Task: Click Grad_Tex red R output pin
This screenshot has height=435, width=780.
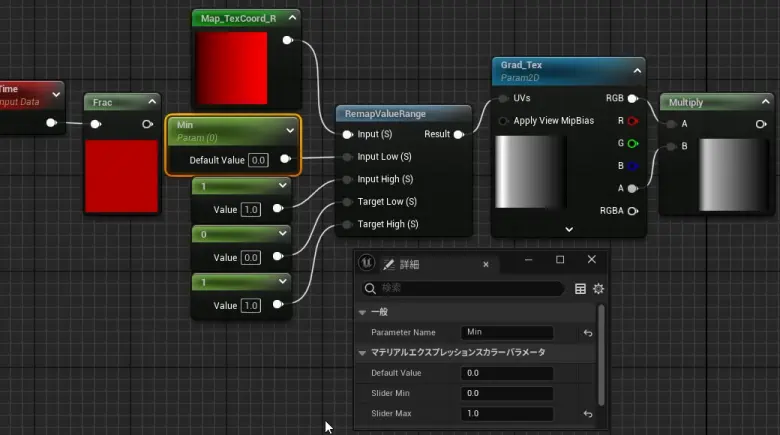Action: 632,121
